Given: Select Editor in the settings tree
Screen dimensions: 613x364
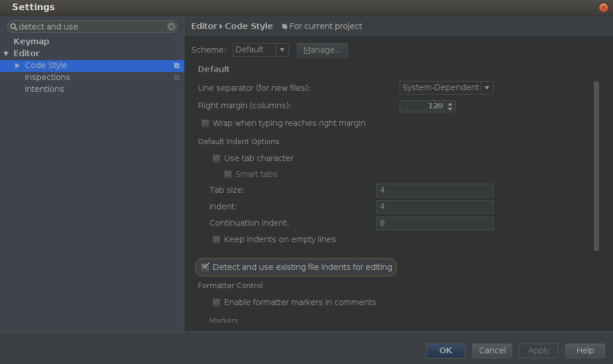Looking at the screenshot, I should click(x=27, y=53).
